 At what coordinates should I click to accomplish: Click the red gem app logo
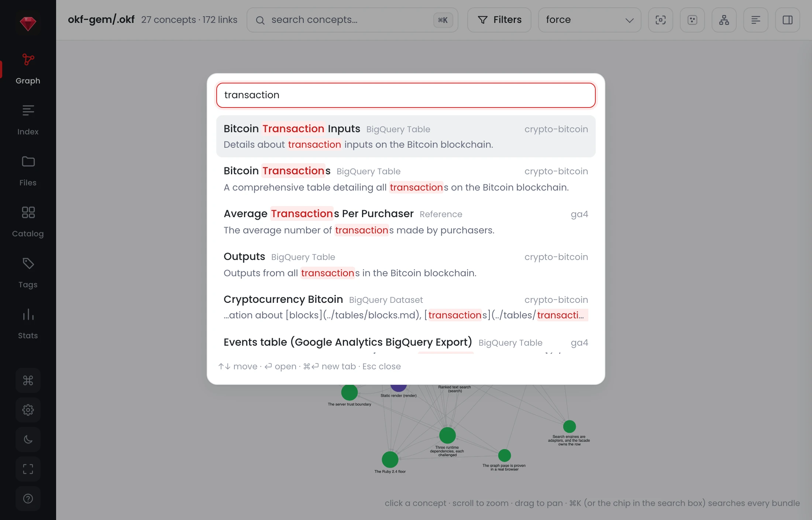click(x=28, y=24)
